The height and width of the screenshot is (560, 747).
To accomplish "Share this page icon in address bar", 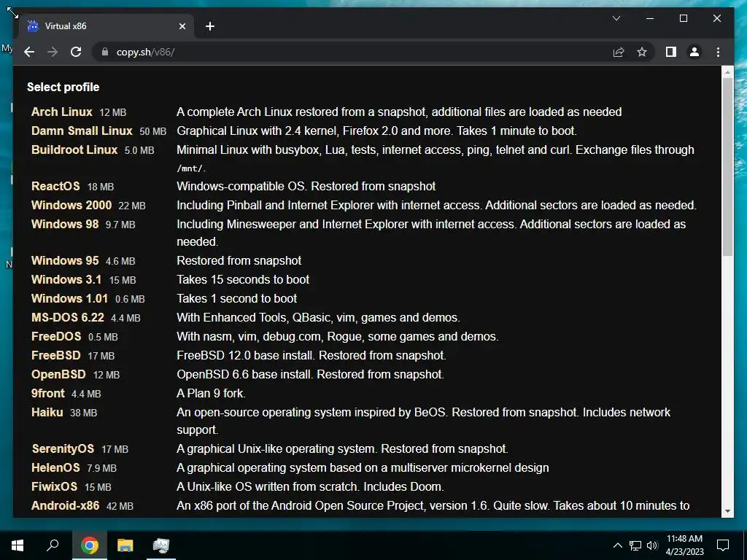I will click(x=619, y=52).
